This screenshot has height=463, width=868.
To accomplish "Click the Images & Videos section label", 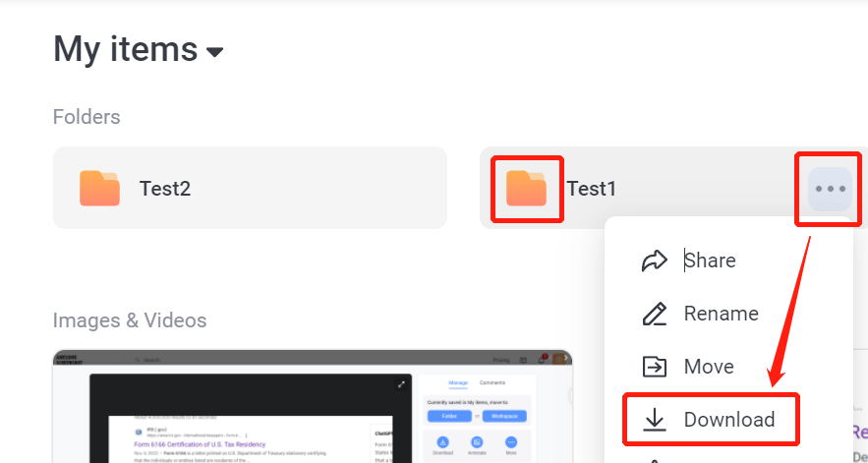I will 130,320.
